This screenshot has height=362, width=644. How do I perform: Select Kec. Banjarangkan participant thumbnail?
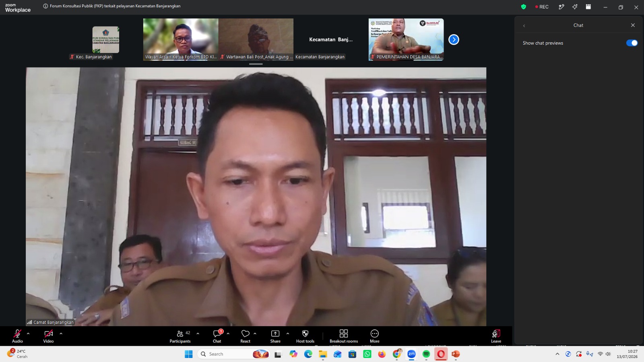click(105, 39)
